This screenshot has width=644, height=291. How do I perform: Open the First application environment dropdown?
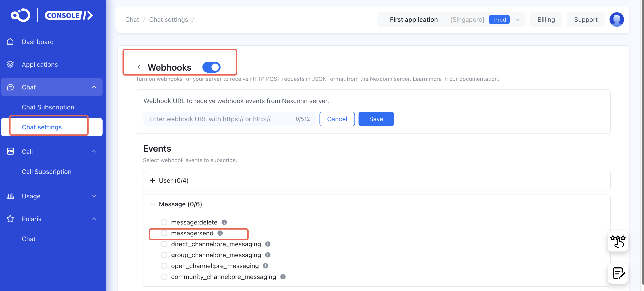coord(517,20)
